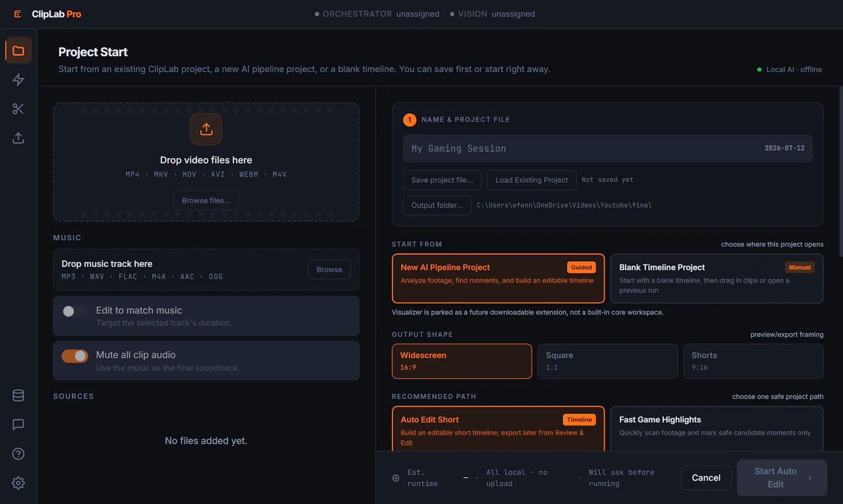Click Output folder button
The image size is (843, 504).
click(x=437, y=205)
